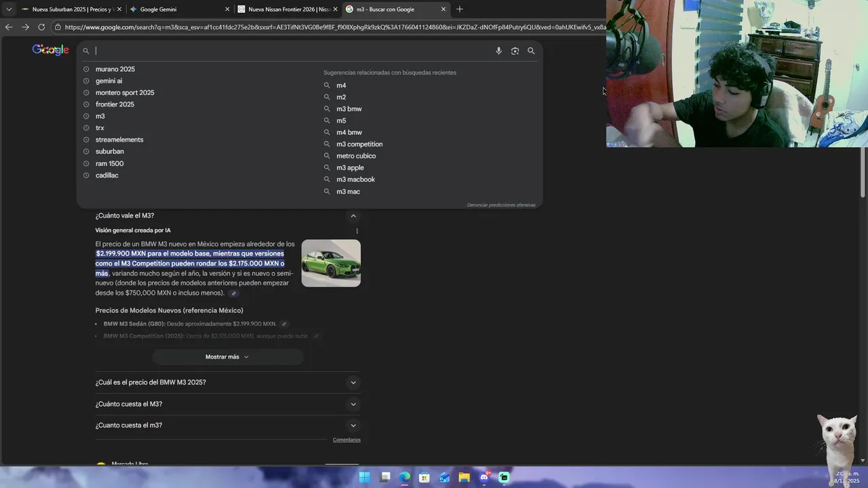Open the tab search dropdown arrow
Screen dimensions: 868x488
click(x=9, y=9)
